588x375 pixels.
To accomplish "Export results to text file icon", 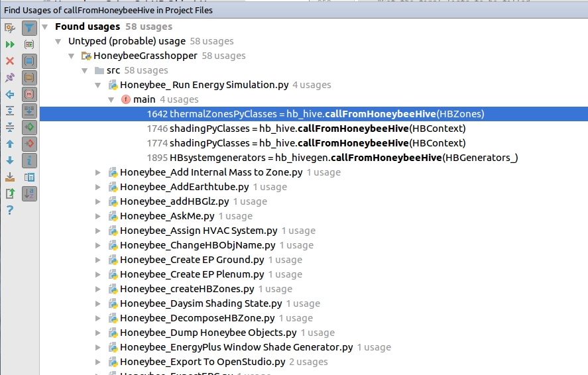I will pos(10,193).
